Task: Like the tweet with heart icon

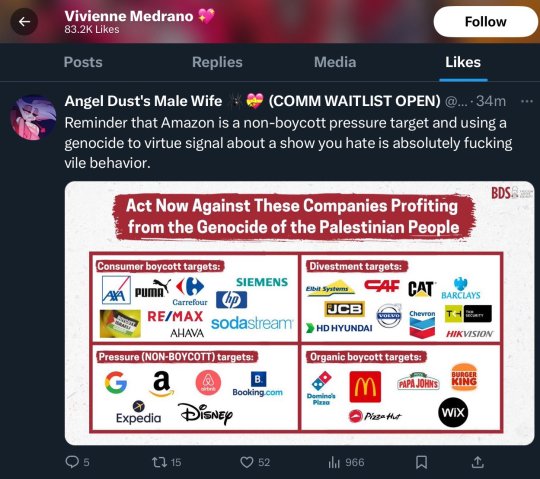Action: (x=255, y=462)
